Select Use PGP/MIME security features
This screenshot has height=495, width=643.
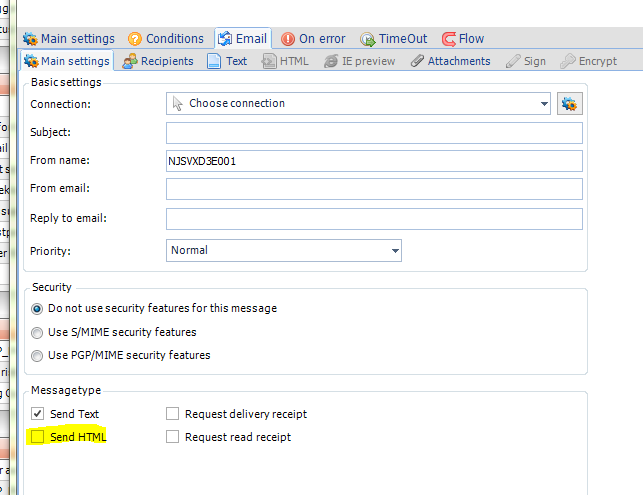(x=38, y=355)
